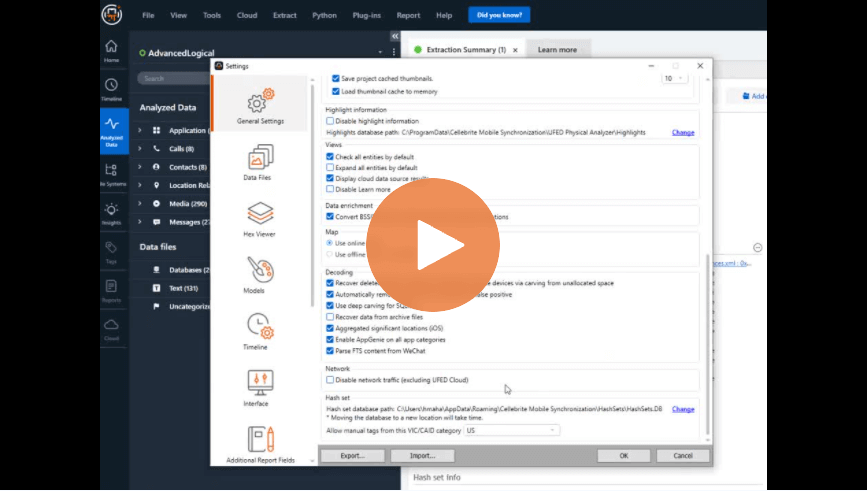This screenshot has height=491, width=867.
Task: Open Additional Report Fields section
Action: pyautogui.click(x=260, y=445)
